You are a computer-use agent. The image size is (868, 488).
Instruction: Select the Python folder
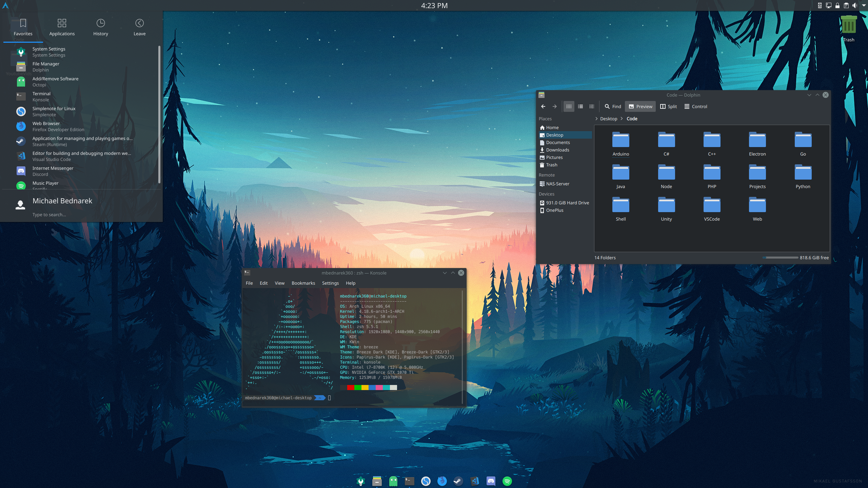pyautogui.click(x=803, y=177)
